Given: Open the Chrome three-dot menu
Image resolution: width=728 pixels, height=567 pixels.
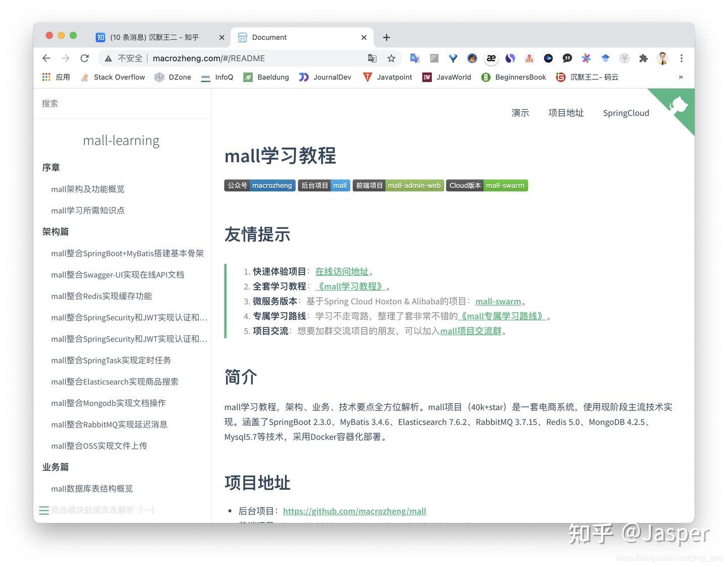Looking at the screenshot, I should click(x=681, y=58).
